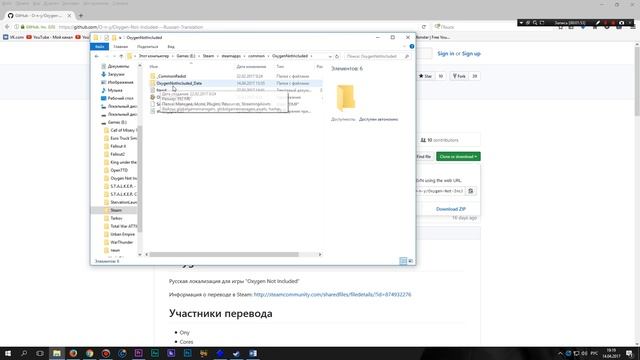Click Explorer up-one-level arrow
Viewport: 640px width, 360px height.
pos(121,56)
